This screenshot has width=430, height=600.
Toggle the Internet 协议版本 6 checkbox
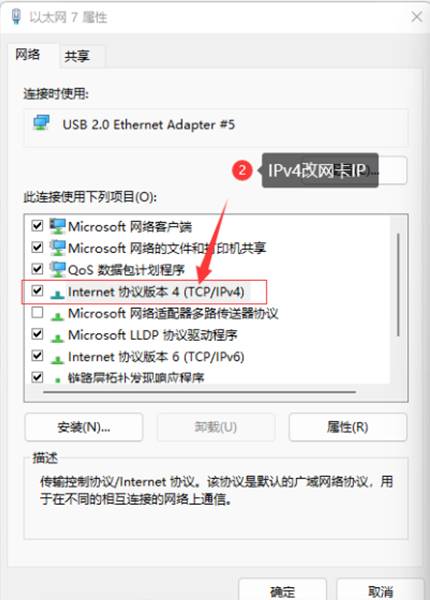pos(37,355)
